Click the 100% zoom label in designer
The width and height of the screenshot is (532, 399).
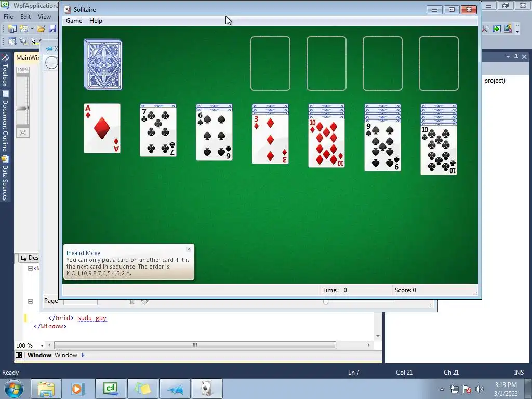pos(23,70)
